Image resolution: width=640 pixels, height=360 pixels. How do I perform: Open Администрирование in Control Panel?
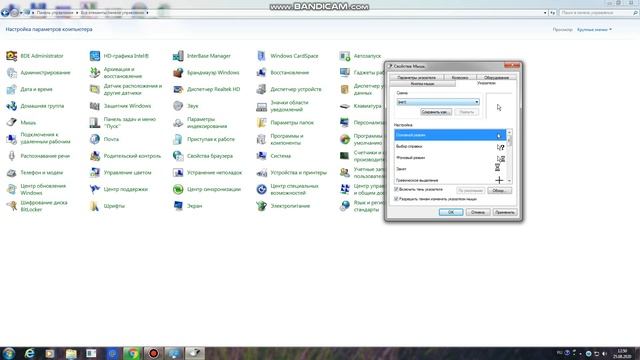(39, 73)
